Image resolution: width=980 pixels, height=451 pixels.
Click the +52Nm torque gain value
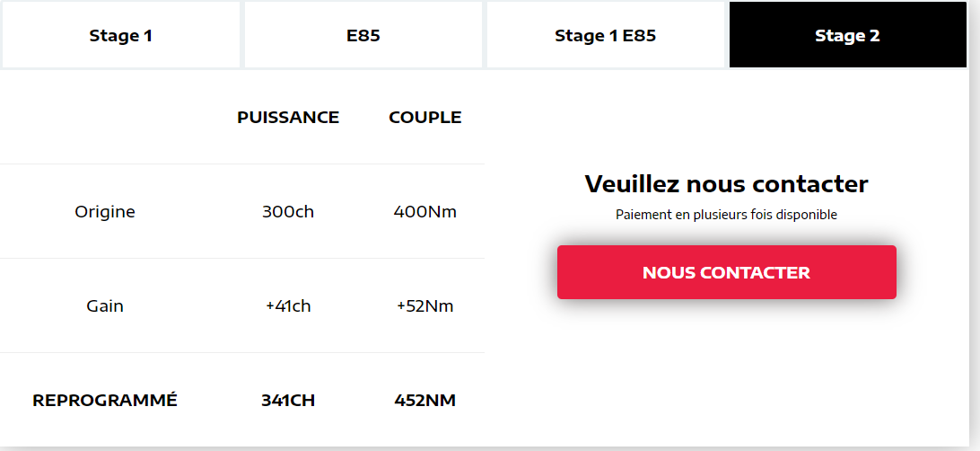click(x=425, y=306)
